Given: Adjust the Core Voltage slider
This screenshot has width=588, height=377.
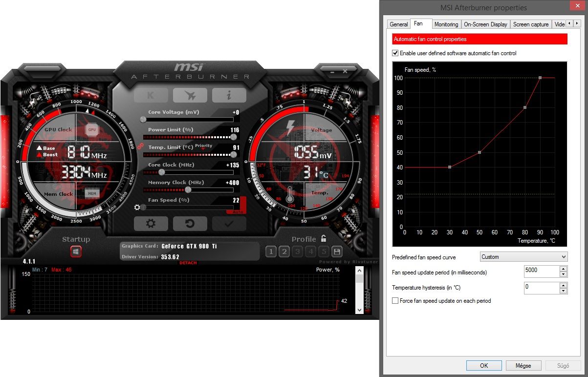Looking at the screenshot, I should (x=188, y=119).
